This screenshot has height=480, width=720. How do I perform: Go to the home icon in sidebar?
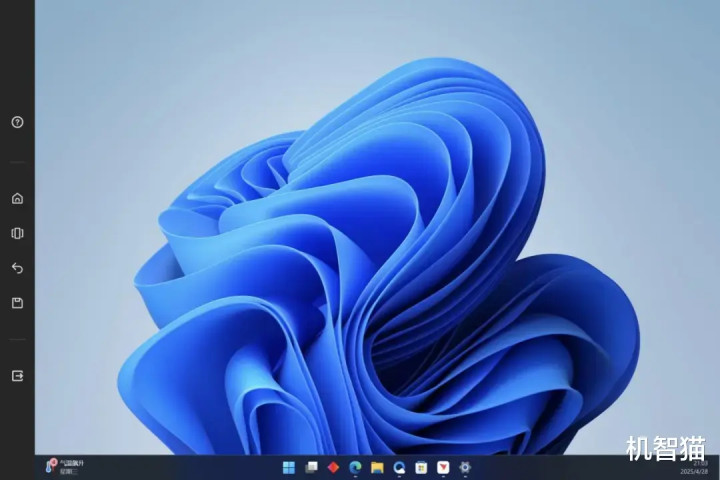17,198
